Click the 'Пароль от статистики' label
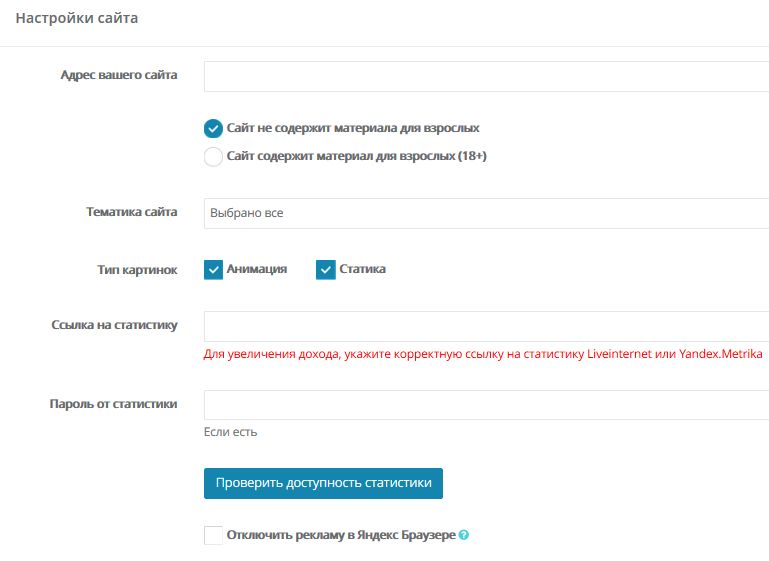This screenshot has width=769, height=561. [x=114, y=404]
